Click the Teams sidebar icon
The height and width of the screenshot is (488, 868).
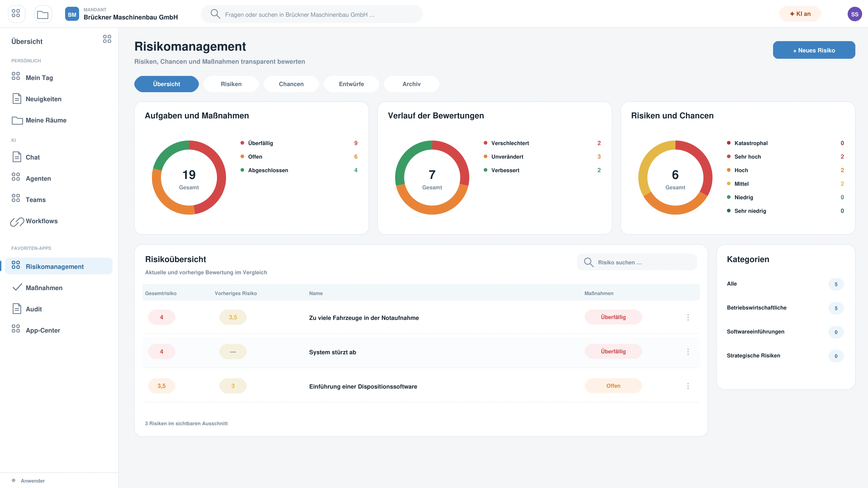pos(16,198)
